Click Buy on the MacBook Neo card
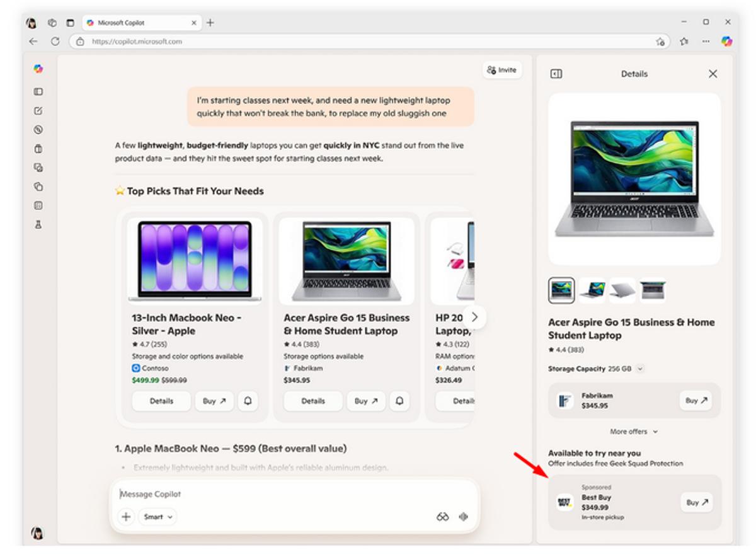 click(x=214, y=401)
